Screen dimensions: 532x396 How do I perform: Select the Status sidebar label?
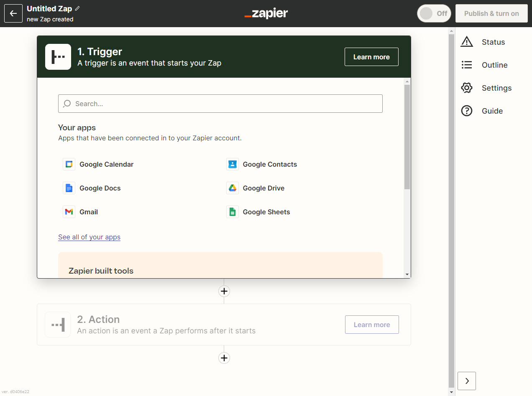(x=493, y=42)
